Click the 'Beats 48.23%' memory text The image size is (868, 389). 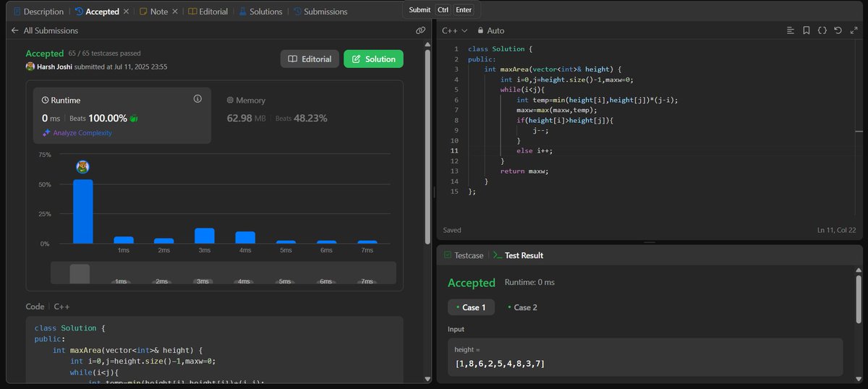[x=301, y=118]
